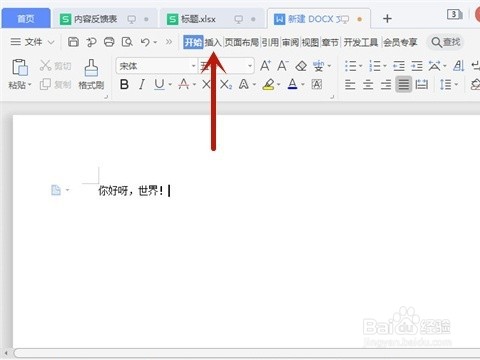Add a new tab with plus button
This screenshot has width=480, height=360.
387,19
